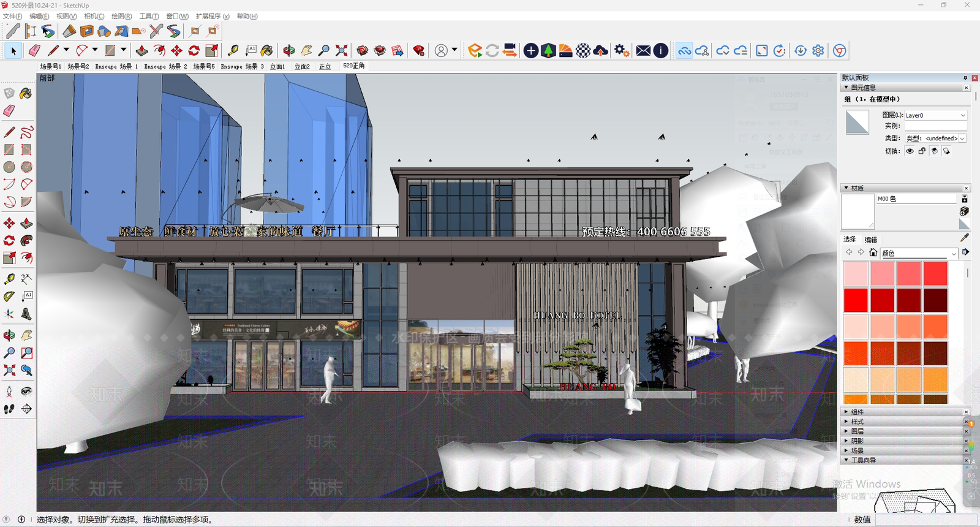The height and width of the screenshot is (527, 980).
Task: Open Enscape about info icon
Action: click(661, 51)
